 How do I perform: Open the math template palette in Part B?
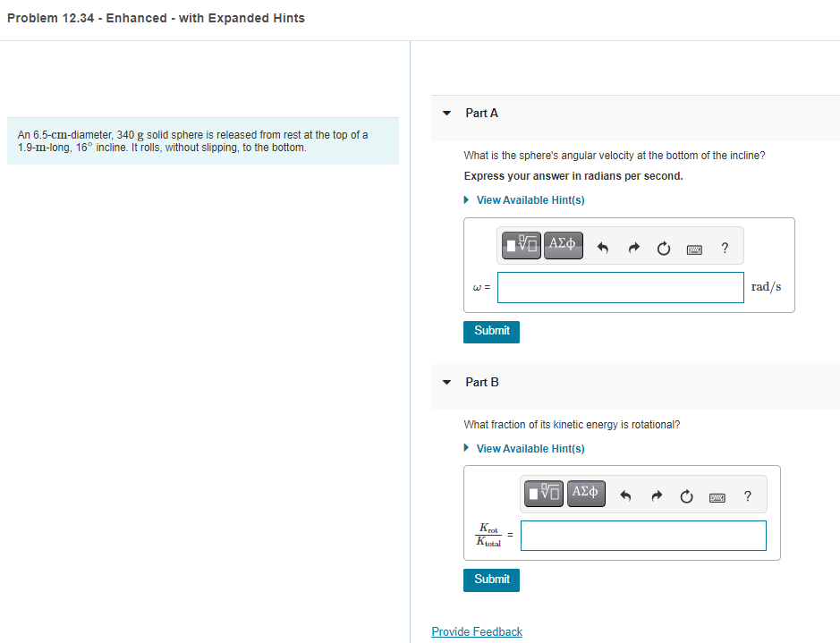543,493
